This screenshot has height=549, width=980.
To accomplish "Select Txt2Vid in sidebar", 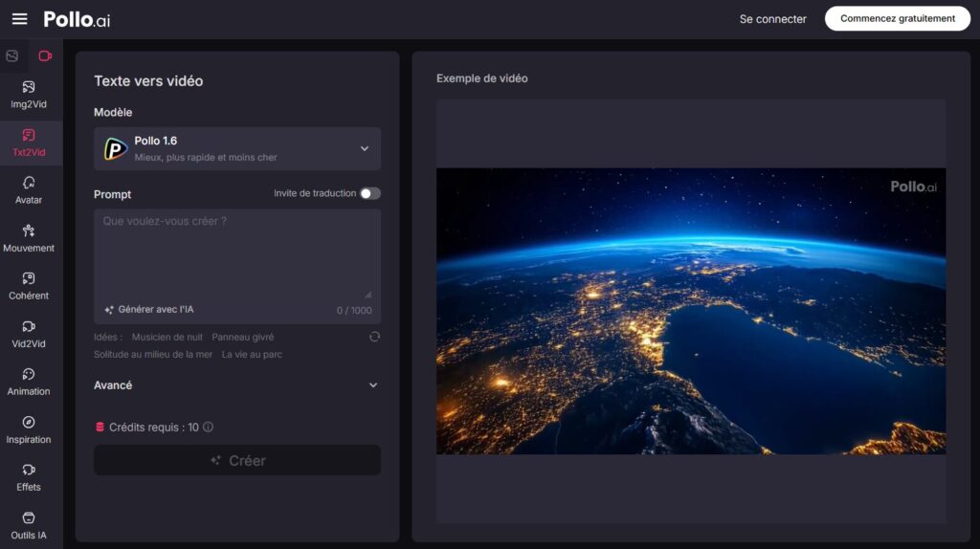I will pos(29,143).
